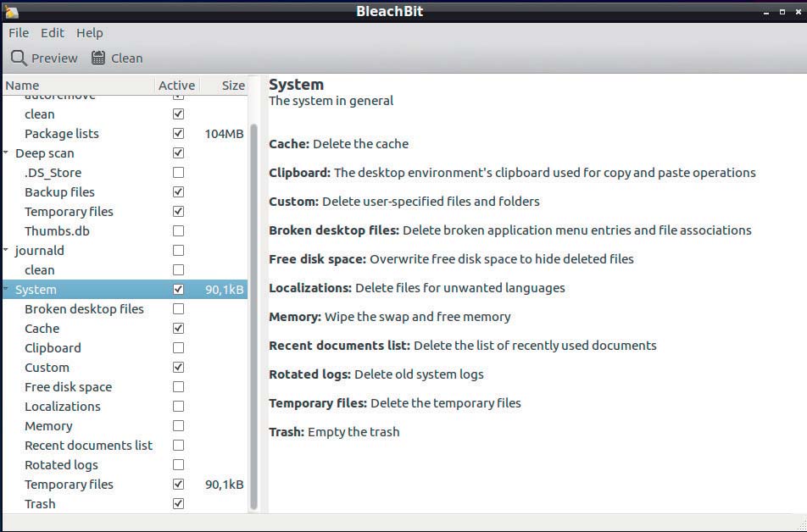807x532 pixels.
Task: Maximize the BleachBit window
Action: point(782,12)
